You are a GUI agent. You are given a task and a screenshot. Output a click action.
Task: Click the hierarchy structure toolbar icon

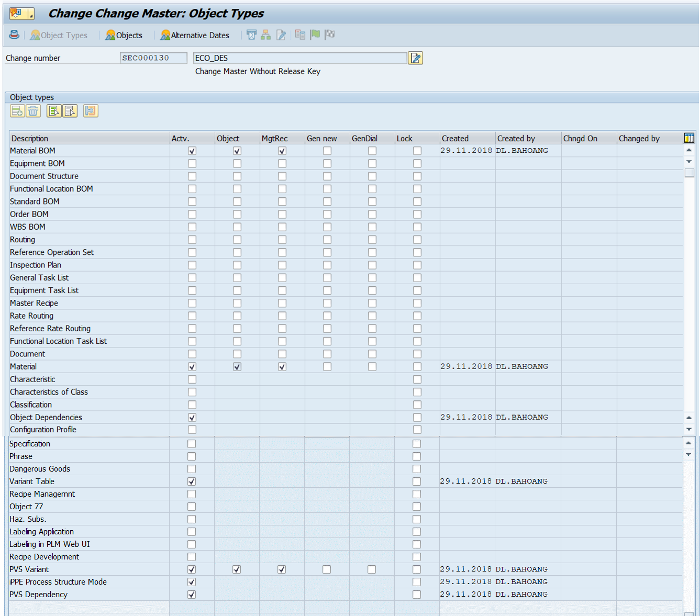(266, 35)
